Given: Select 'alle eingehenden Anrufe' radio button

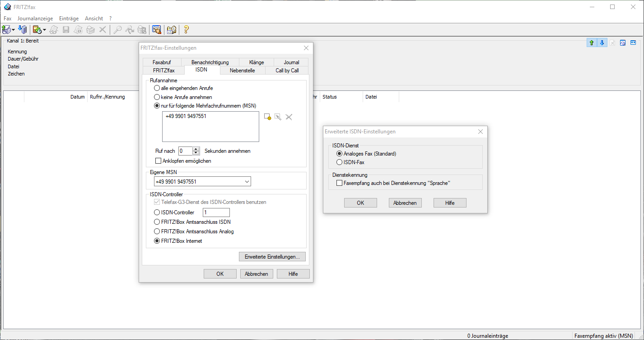Looking at the screenshot, I should click(x=157, y=88).
